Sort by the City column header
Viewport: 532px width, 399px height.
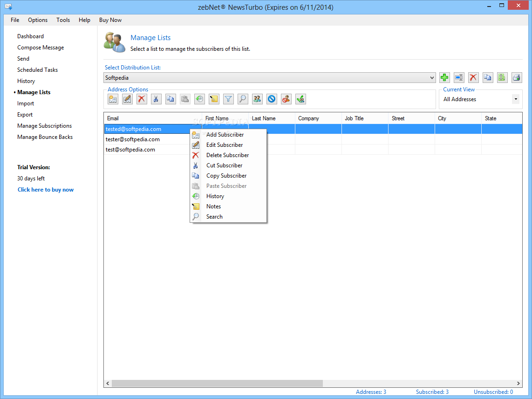point(458,118)
